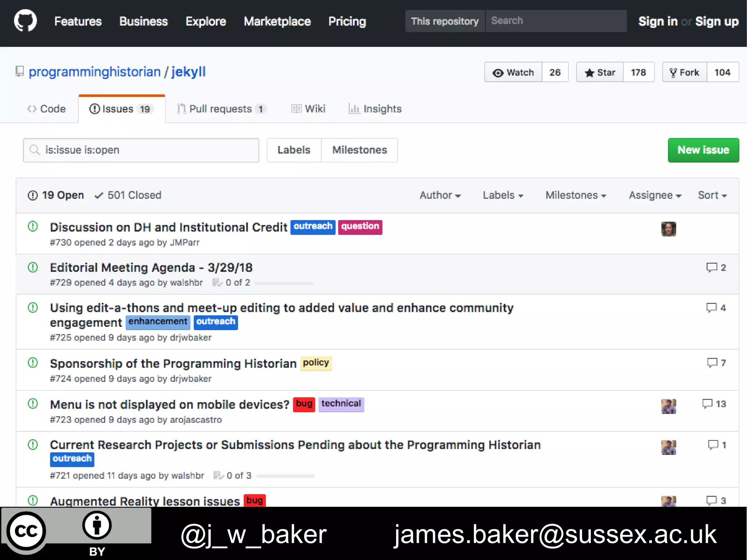This screenshot has width=747, height=560.
Task: Click the question label on issue #730
Action: tap(360, 227)
